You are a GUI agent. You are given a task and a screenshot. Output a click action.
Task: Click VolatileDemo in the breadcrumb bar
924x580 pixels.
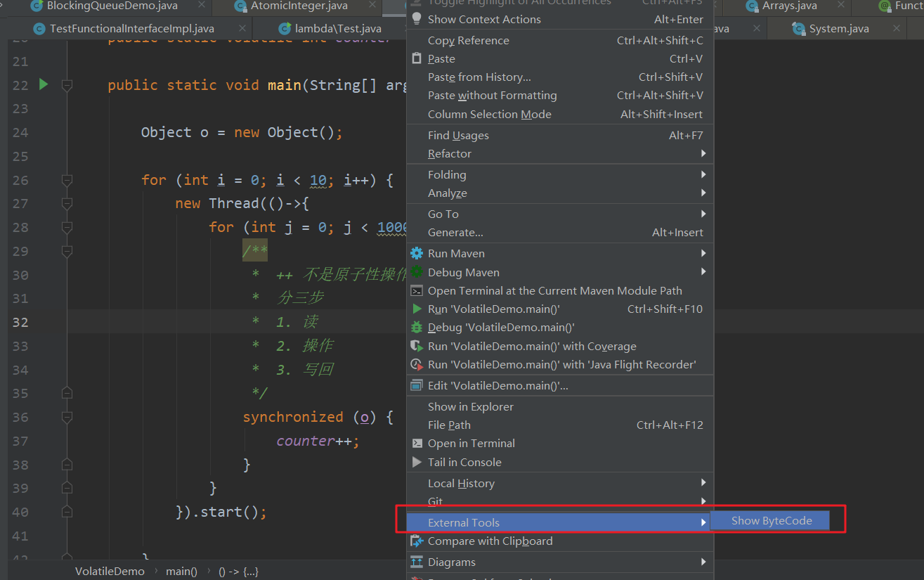[110, 571]
